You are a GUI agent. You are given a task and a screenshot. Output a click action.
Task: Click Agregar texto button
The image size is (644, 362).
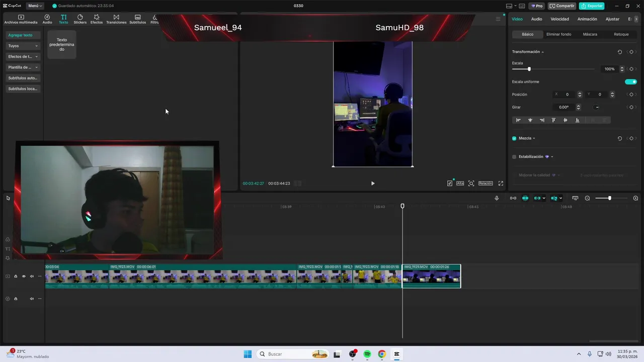click(x=24, y=35)
